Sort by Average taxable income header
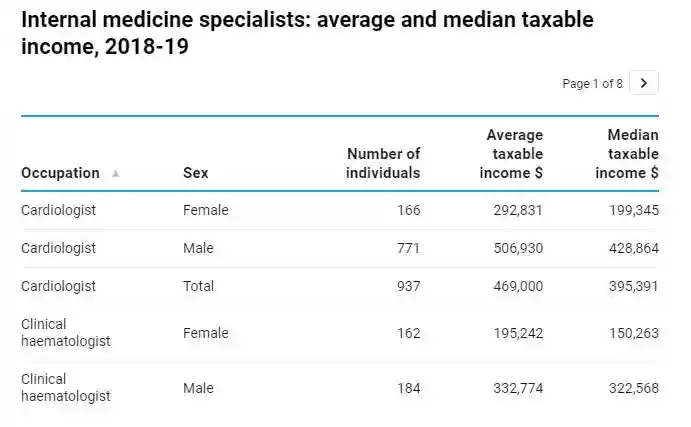Image resolution: width=691 pixels, height=427 pixels. click(x=513, y=154)
